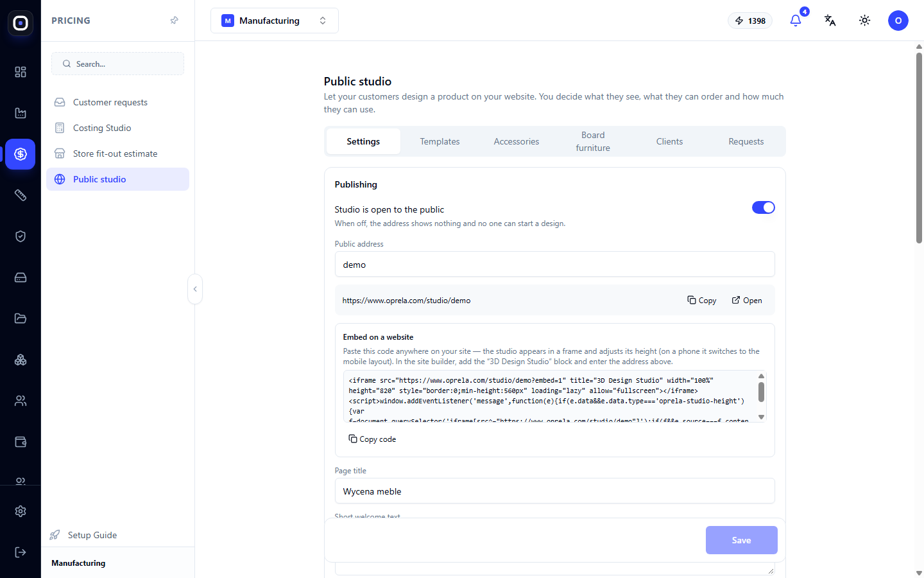Open Store fit-out estimate in sidebar
924x578 pixels.
(118, 153)
